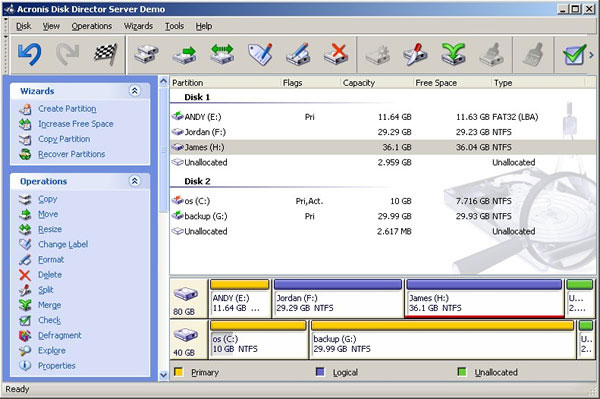600x399 pixels.
Task: Click the Change Label tag toolbar icon
Action: click(260, 54)
